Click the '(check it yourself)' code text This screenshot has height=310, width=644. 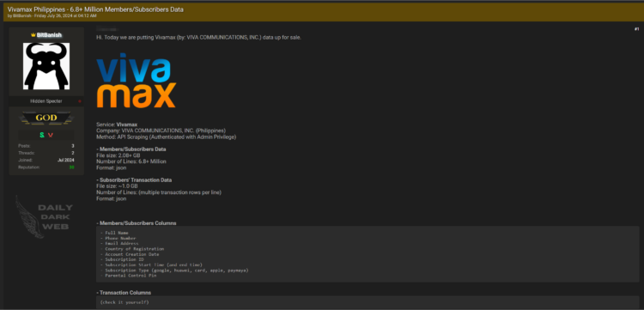pyautogui.click(x=125, y=302)
